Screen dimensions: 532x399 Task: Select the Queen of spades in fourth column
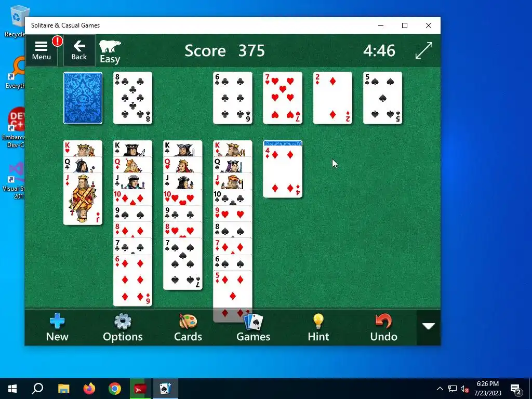click(x=233, y=165)
